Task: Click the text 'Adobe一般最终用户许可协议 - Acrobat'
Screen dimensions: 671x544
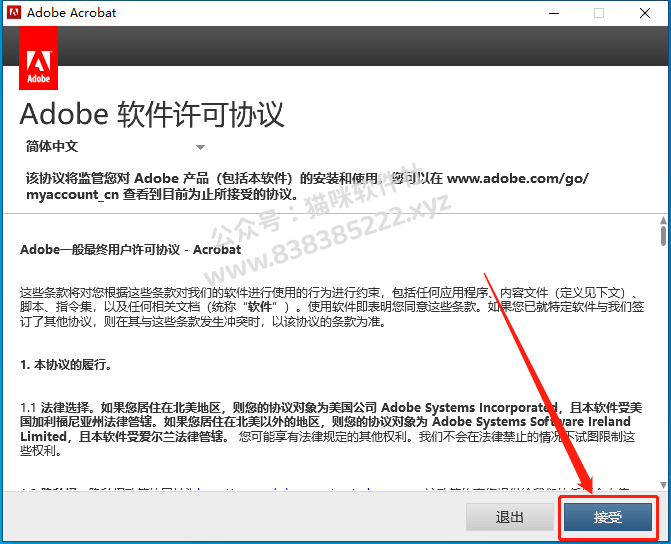Action: [x=131, y=250]
